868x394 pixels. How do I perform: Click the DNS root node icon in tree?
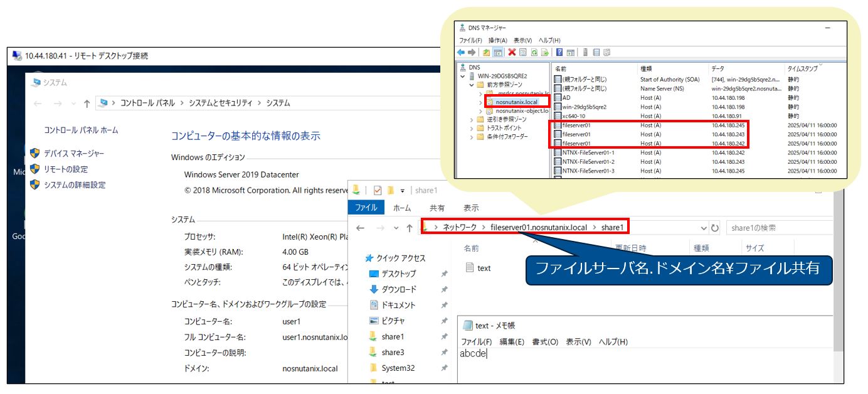point(462,67)
